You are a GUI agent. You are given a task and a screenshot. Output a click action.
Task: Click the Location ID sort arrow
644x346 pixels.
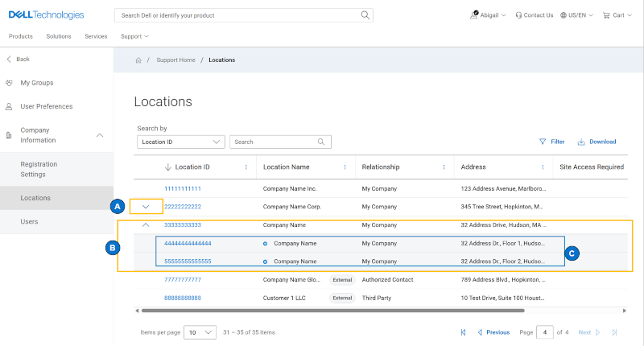pyautogui.click(x=167, y=167)
